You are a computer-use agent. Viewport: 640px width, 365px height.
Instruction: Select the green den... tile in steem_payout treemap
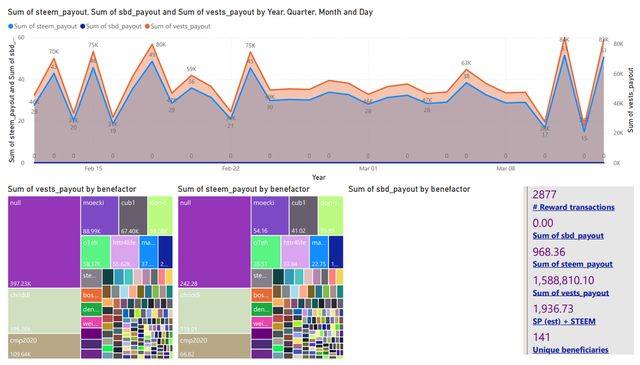click(x=262, y=309)
